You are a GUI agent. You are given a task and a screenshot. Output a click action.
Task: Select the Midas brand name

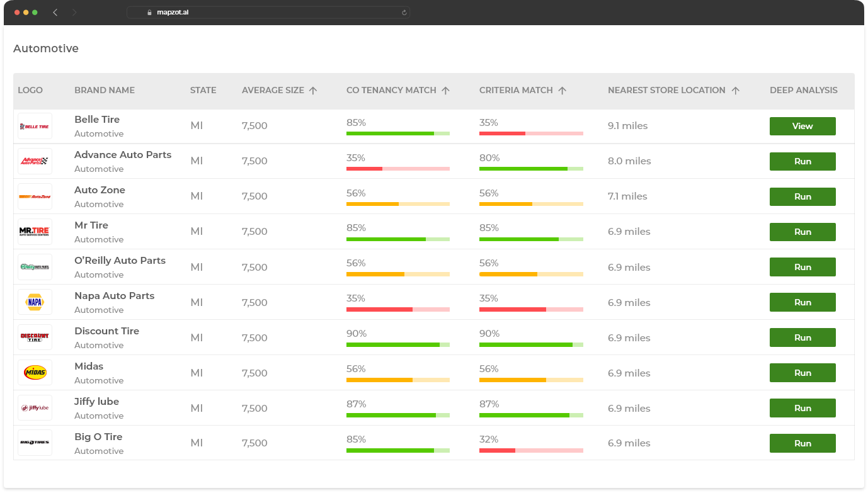click(x=89, y=366)
